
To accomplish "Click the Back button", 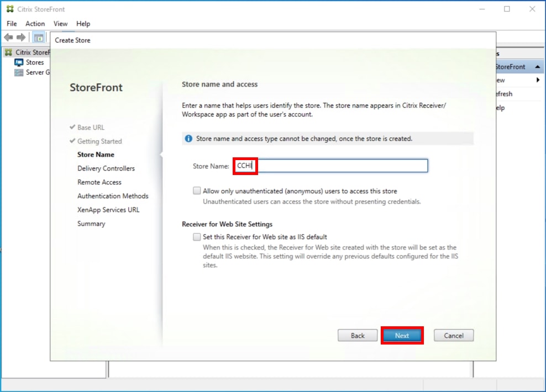I will point(358,336).
